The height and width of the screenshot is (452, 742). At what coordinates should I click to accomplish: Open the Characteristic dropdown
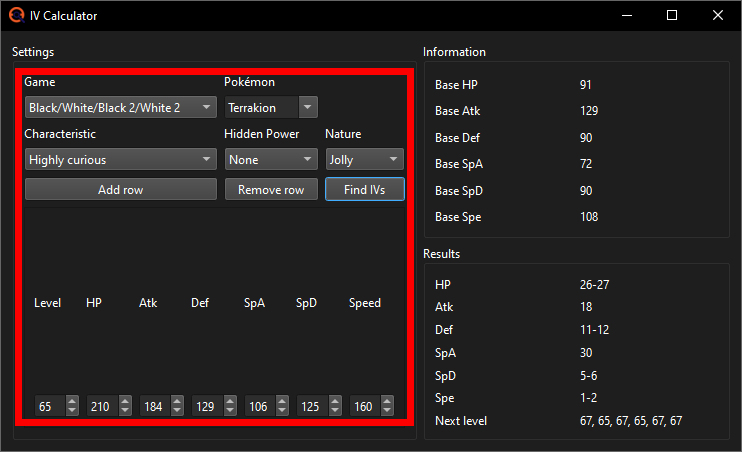tap(120, 159)
